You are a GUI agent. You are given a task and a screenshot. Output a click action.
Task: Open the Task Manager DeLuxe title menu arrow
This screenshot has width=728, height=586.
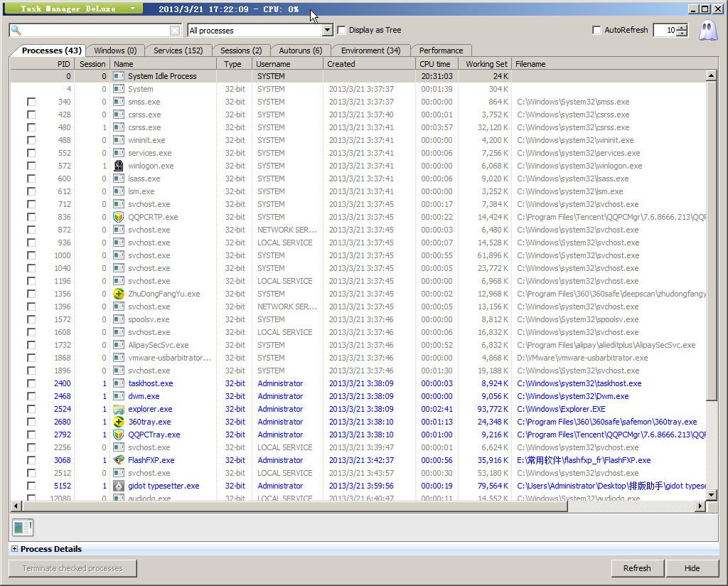tap(132, 9)
